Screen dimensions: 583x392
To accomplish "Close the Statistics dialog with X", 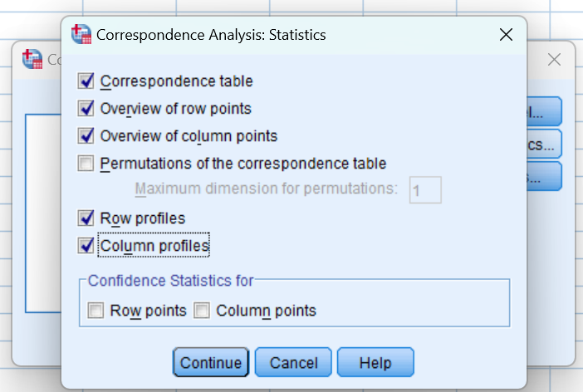I will [505, 35].
